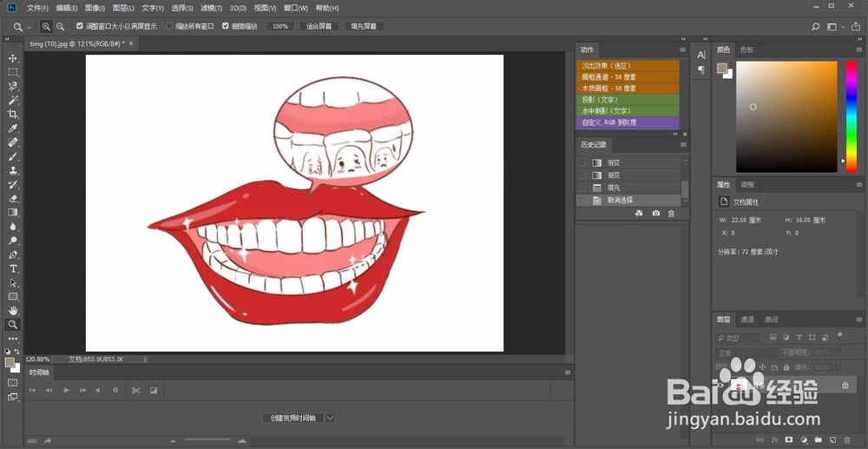Image resolution: width=868 pixels, height=449 pixels.
Task: Run the 水中倒影（文字） action
Action: [628, 111]
